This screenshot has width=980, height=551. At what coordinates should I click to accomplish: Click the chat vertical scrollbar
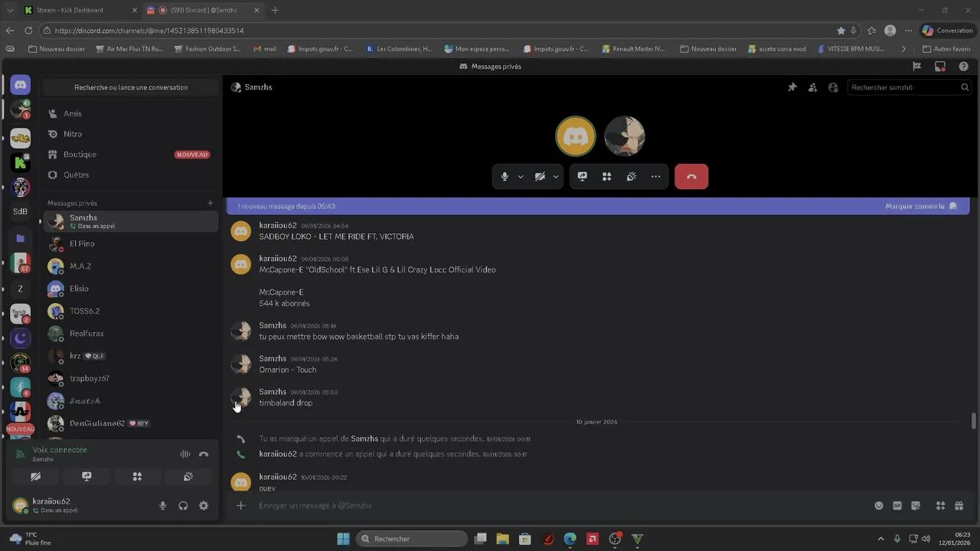973,421
